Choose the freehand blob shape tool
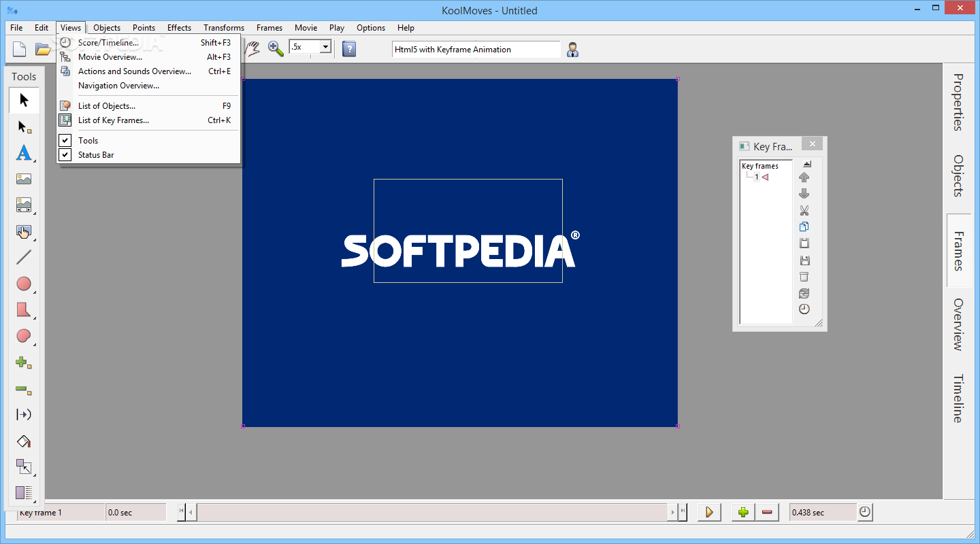This screenshot has height=544, width=980. tap(24, 336)
